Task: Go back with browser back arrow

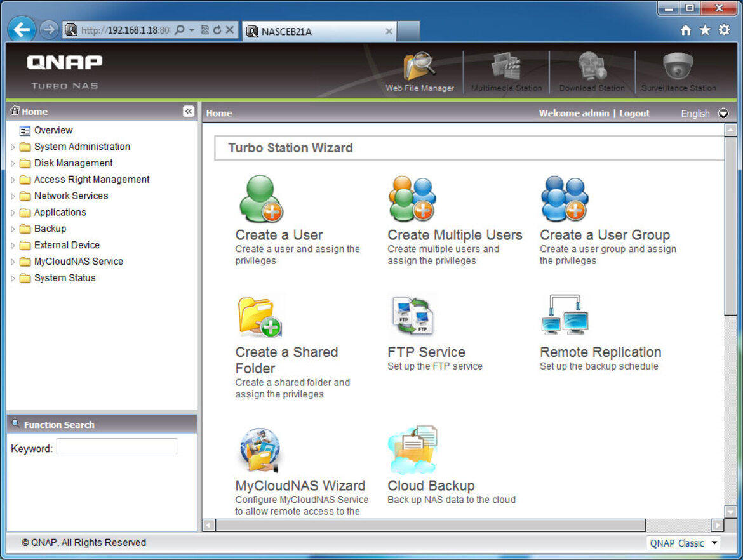Action: coord(22,30)
